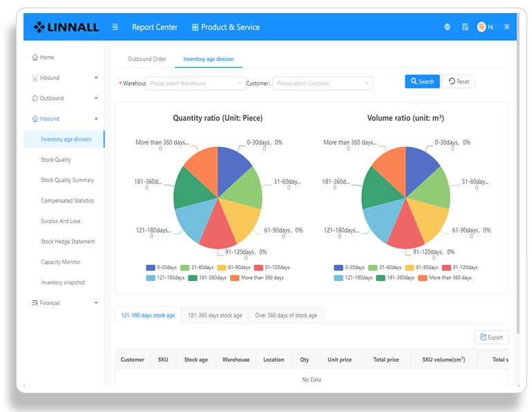532x412 pixels.
Task: Click the Unit price column header
Action: pos(339,360)
